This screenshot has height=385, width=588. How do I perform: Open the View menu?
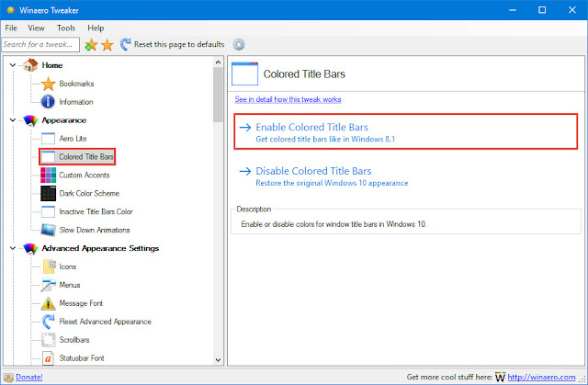pyautogui.click(x=36, y=28)
